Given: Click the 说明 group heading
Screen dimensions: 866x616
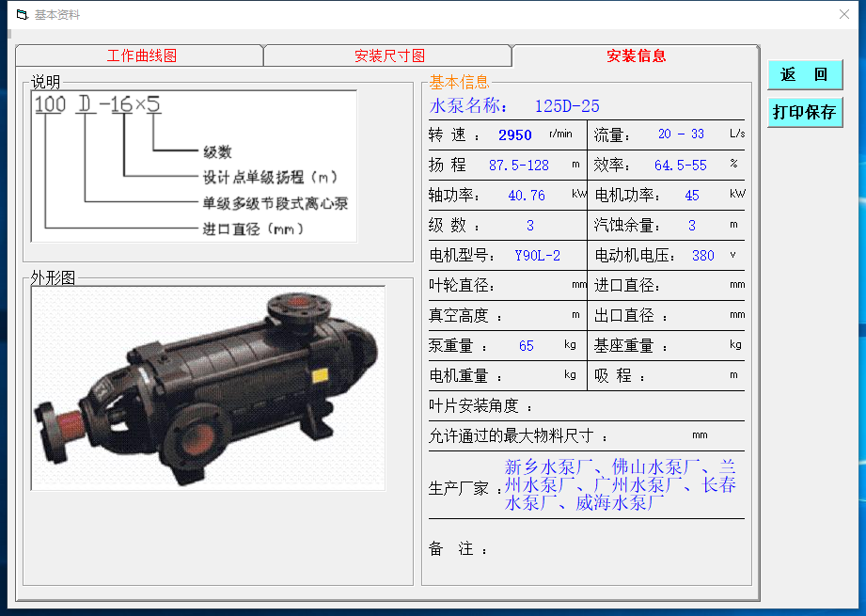Looking at the screenshot, I should tap(45, 83).
